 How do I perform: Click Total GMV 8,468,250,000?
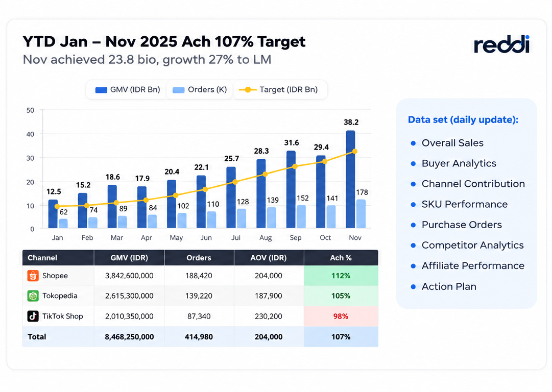coord(129,337)
